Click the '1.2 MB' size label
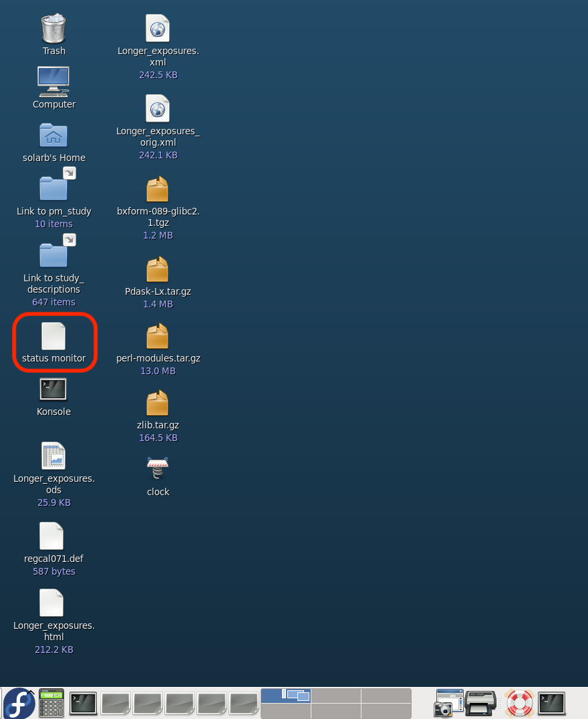This screenshot has height=719, width=588. (158, 235)
